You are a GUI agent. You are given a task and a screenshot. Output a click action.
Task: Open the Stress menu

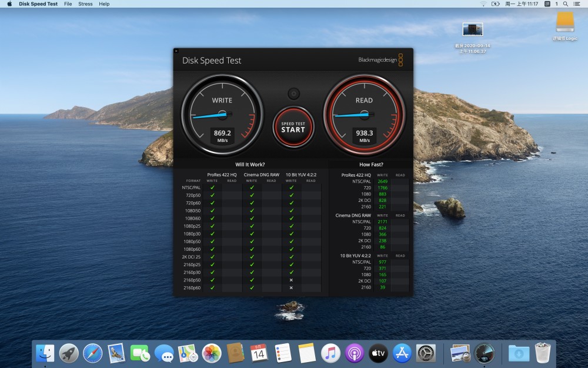point(85,4)
